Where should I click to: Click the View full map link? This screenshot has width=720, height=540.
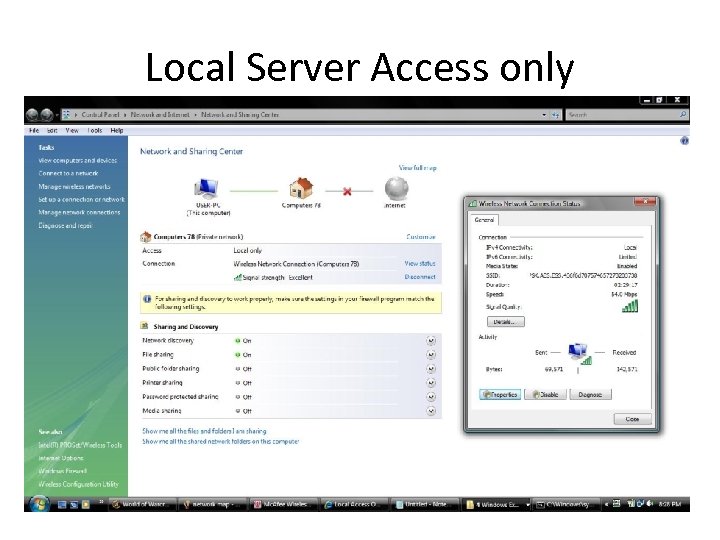coord(417,168)
